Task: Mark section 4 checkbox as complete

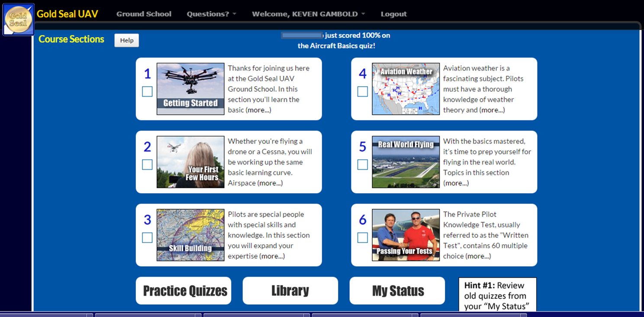Action: (363, 92)
